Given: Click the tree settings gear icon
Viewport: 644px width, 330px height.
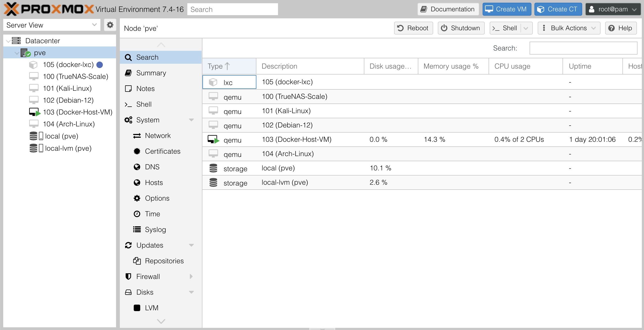Looking at the screenshot, I should coord(110,25).
